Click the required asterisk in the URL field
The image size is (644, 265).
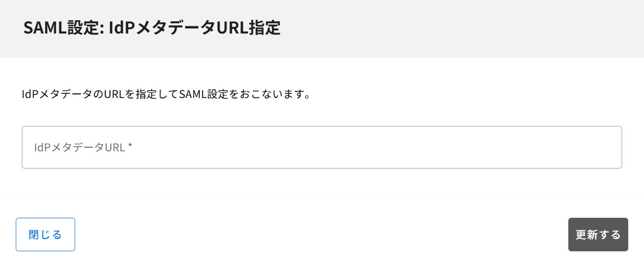[x=130, y=148]
